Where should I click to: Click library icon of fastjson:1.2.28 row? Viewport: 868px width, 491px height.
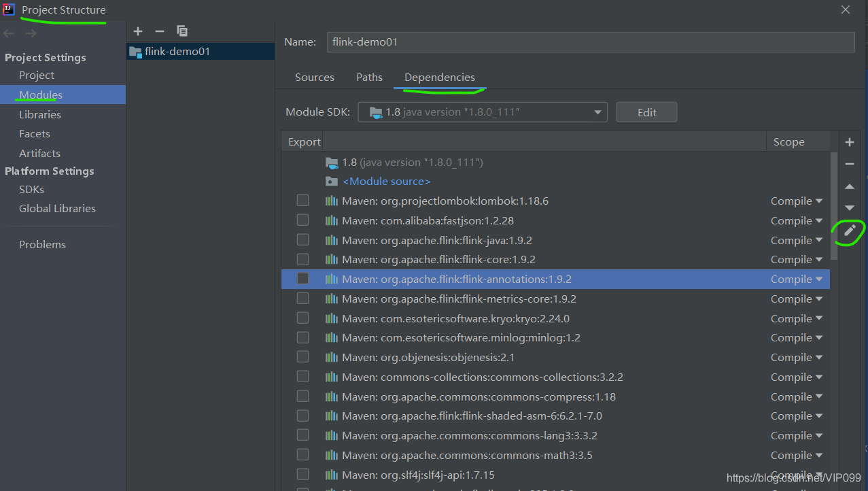(332, 220)
